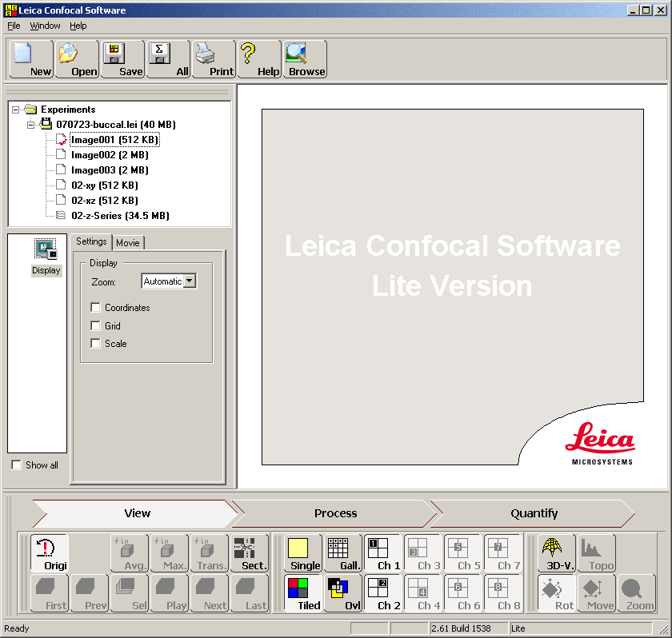The width and height of the screenshot is (672, 638).
Task: Check the Scale checkbox
Action: pyautogui.click(x=95, y=344)
